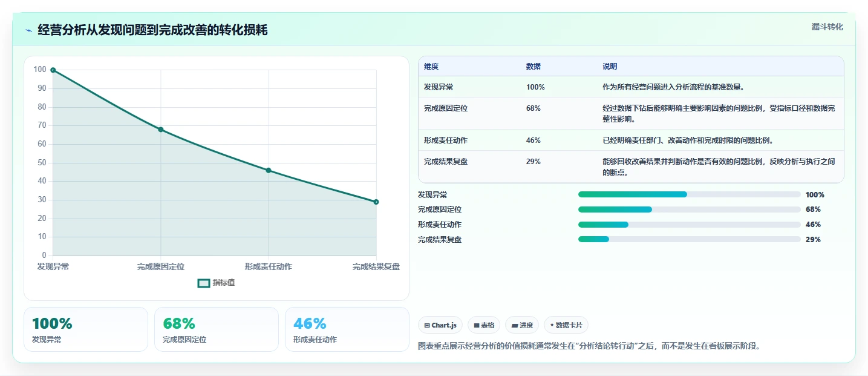Image resolution: width=868 pixels, height=376 pixels.
Task: Click the 发现异常 progress bar
Action: click(690, 194)
